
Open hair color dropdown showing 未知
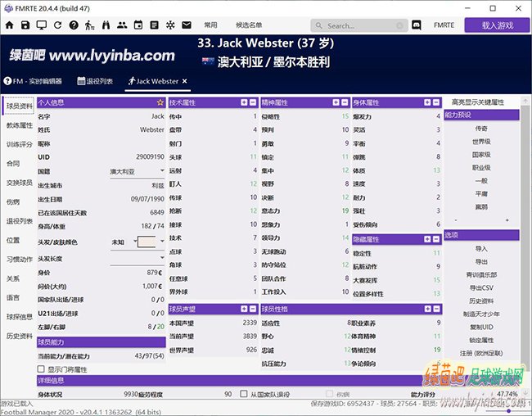[x=124, y=242]
